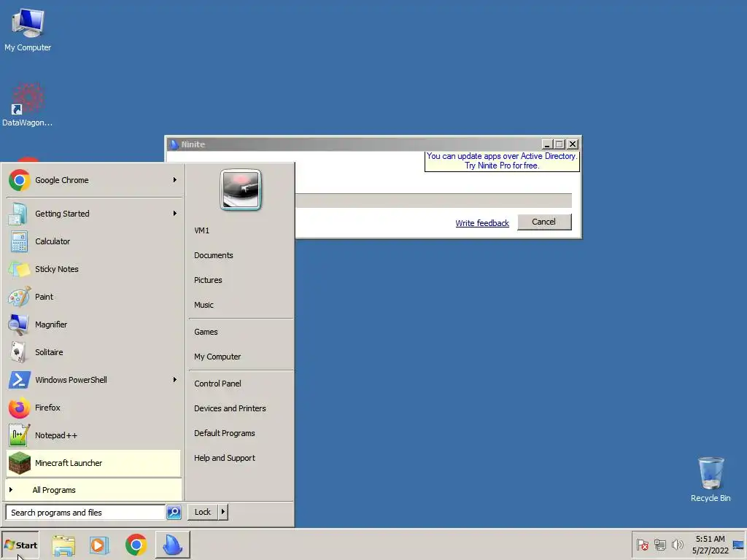This screenshot has height=560, width=747.
Task: Select the Recycle Bin on the desktop
Action: pos(711,480)
